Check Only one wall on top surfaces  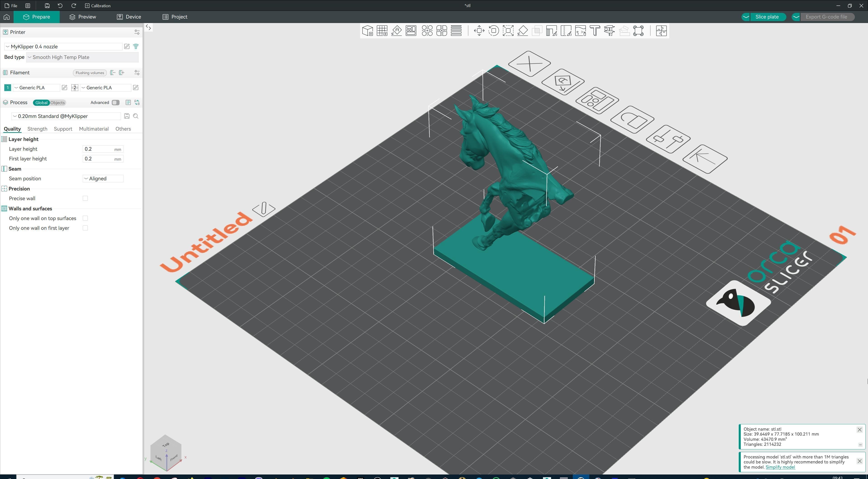85,218
